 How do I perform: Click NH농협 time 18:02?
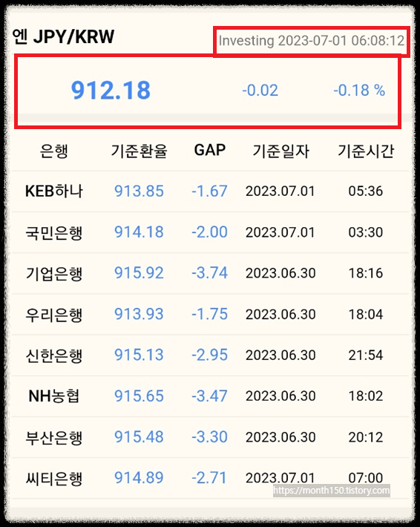pos(366,396)
